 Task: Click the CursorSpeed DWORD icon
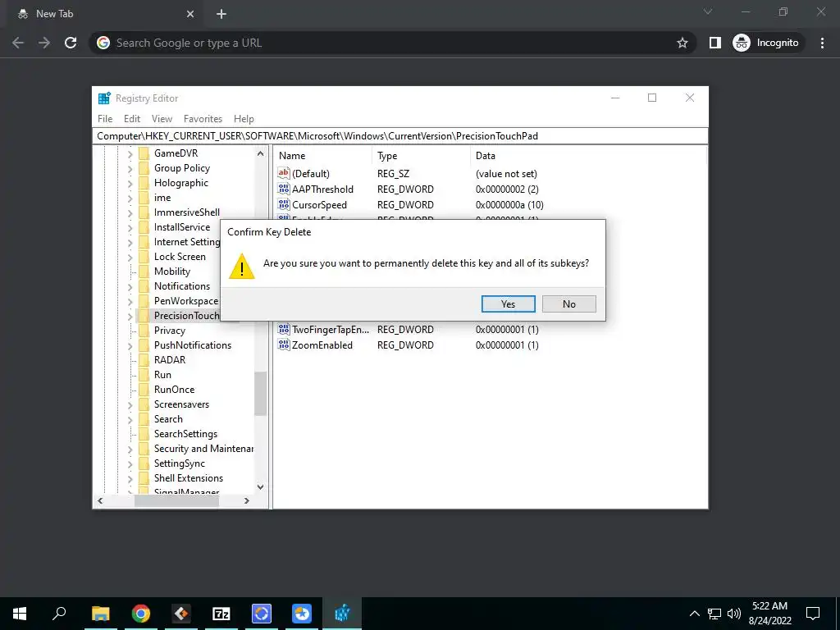[x=283, y=204]
